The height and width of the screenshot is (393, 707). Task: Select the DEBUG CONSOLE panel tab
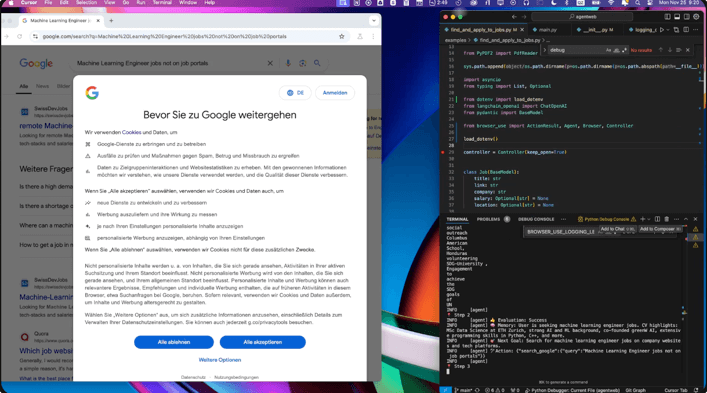point(536,219)
